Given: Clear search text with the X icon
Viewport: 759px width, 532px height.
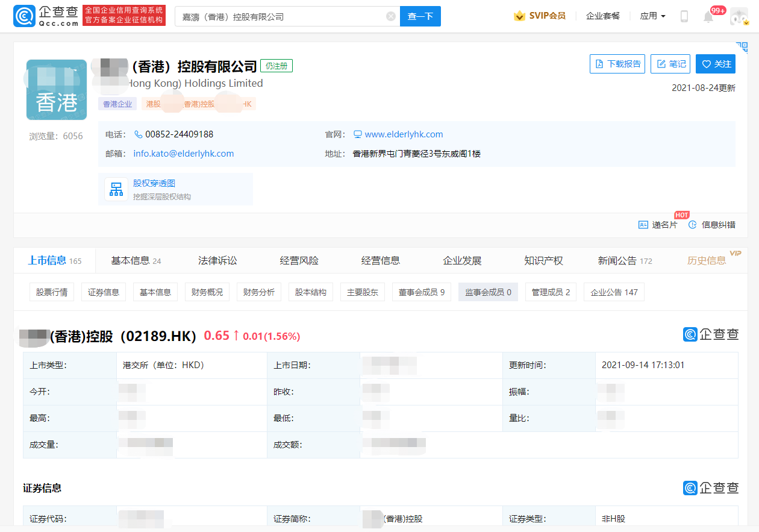Looking at the screenshot, I should point(391,16).
